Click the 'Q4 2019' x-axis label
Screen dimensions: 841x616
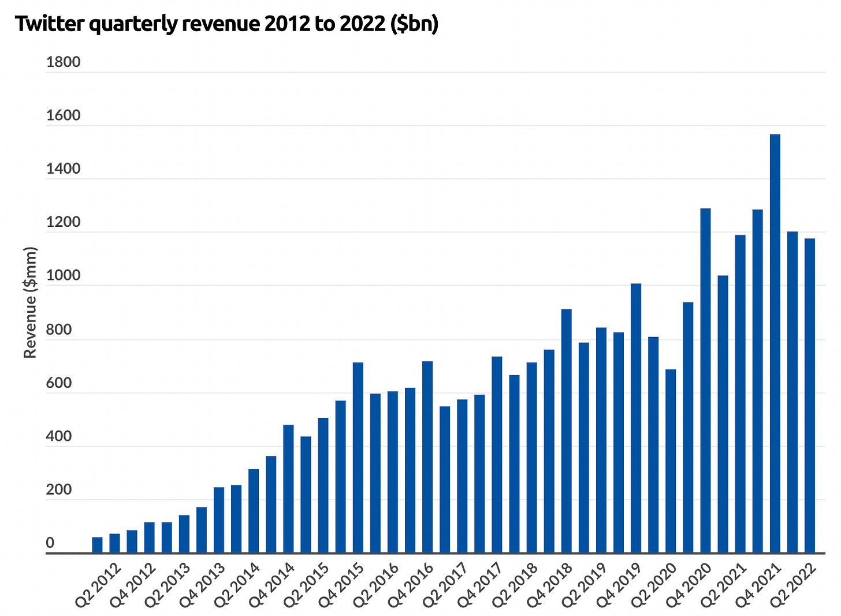619,584
